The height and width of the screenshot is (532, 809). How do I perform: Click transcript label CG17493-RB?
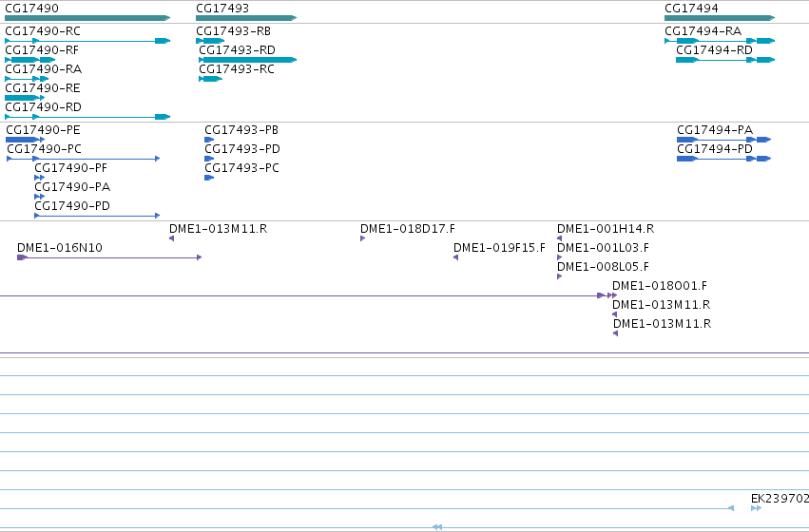[233, 31]
